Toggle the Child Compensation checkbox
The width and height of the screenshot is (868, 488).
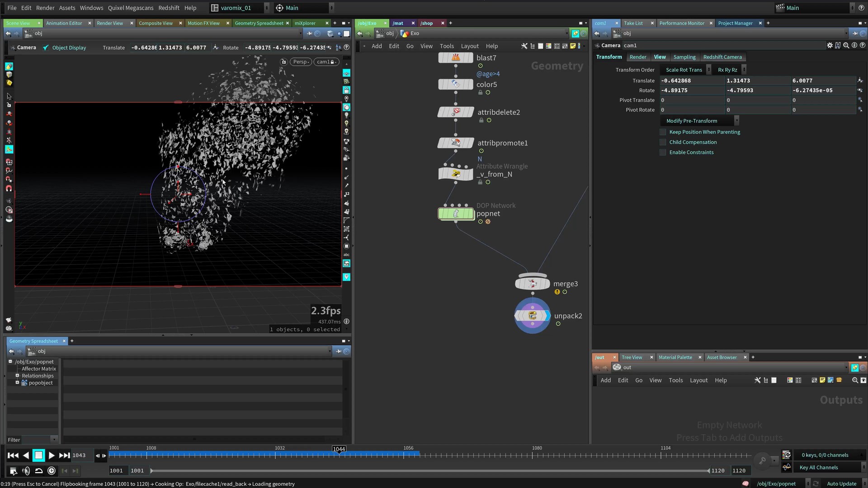(x=663, y=142)
